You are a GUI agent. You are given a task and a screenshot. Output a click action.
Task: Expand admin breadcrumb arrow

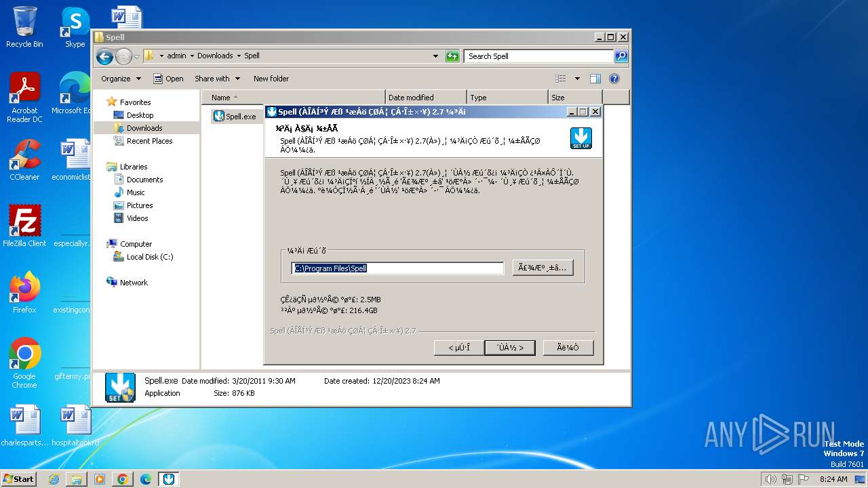coord(192,56)
